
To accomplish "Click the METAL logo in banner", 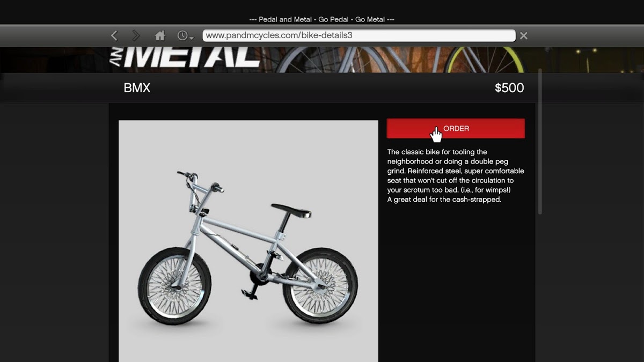I will pyautogui.click(x=185, y=57).
